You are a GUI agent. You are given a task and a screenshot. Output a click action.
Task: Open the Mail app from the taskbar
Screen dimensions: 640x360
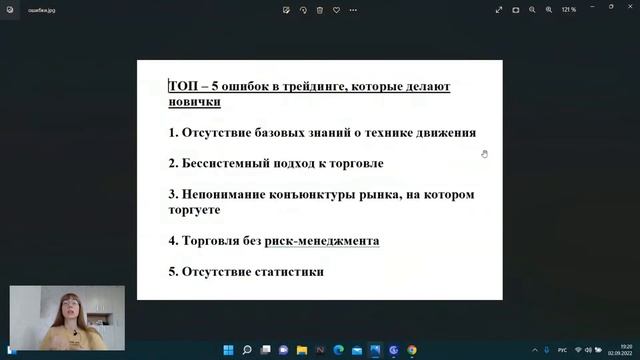pos(357,350)
